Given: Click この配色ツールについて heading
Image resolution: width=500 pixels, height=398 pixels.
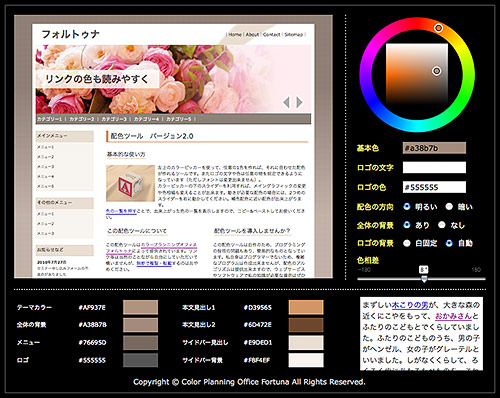Looking at the screenshot, I should (x=137, y=231).
